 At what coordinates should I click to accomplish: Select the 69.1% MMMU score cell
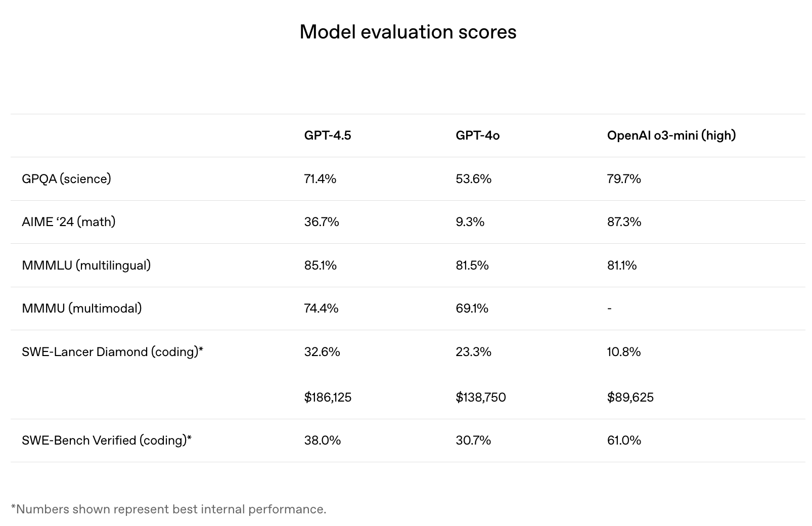[x=472, y=309]
